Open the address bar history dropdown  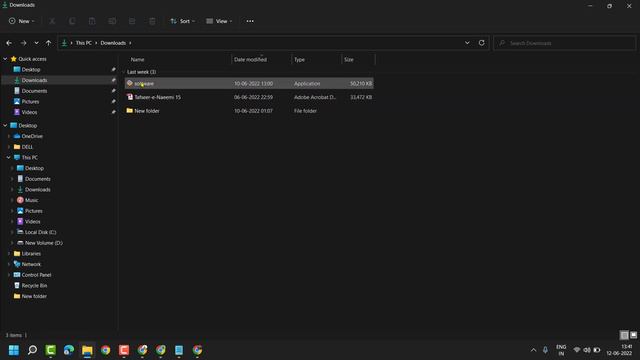(x=467, y=43)
